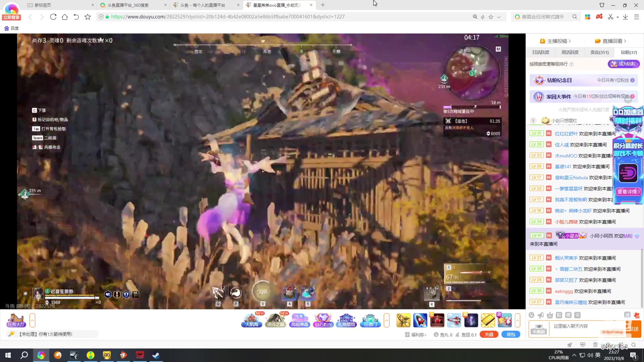Image resolution: width=644 pixels, height=362 pixels.
Task: Click the 成为钻粉 button
Action: tap(624, 64)
